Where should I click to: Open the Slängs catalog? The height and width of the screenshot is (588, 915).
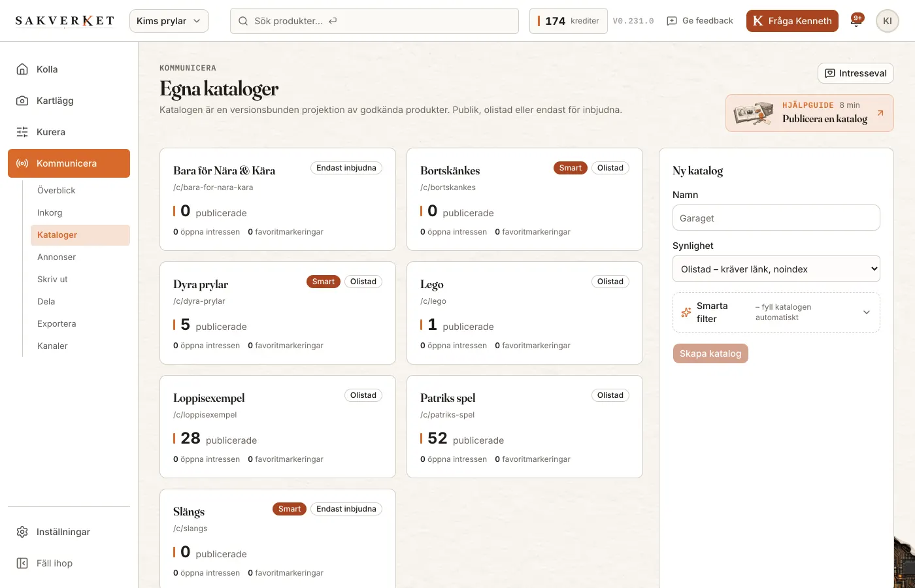click(x=278, y=538)
